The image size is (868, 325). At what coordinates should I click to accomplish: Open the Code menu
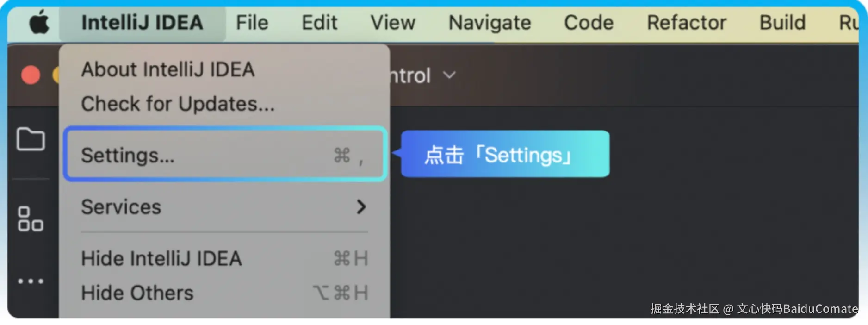pos(589,23)
